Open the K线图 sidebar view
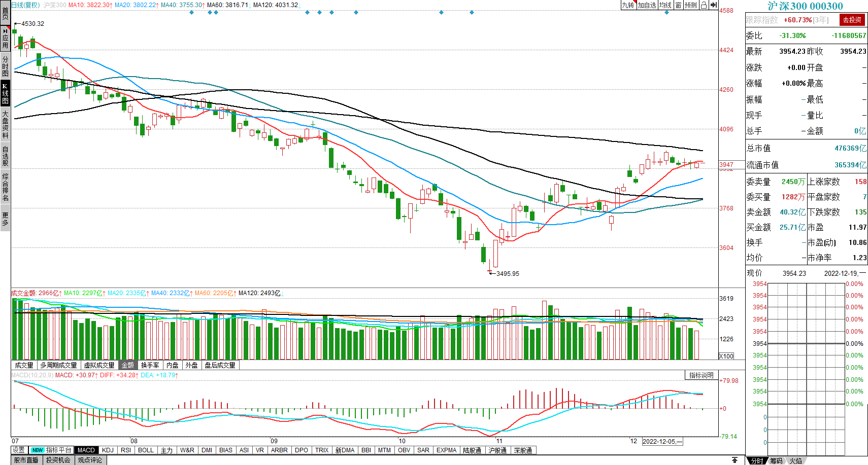The width and height of the screenshot is (868, 465). tap(5, 93)
